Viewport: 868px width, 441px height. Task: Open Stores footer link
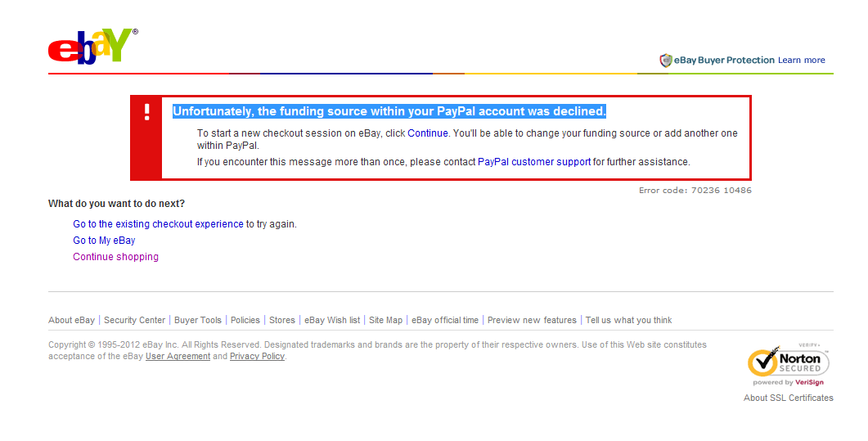point(282,321)
